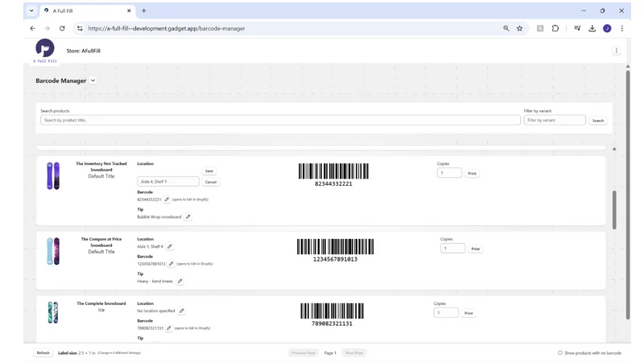The height and width of the screenshot is (362, 644).
Task: Print the 82344332221 barcode label
Action: (472, 173)
